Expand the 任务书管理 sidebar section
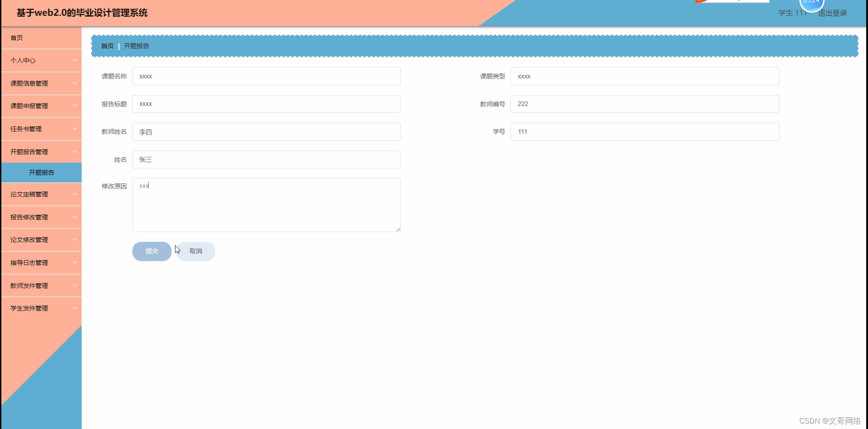The height and width of the screenshot is (429, 868). 41,129
